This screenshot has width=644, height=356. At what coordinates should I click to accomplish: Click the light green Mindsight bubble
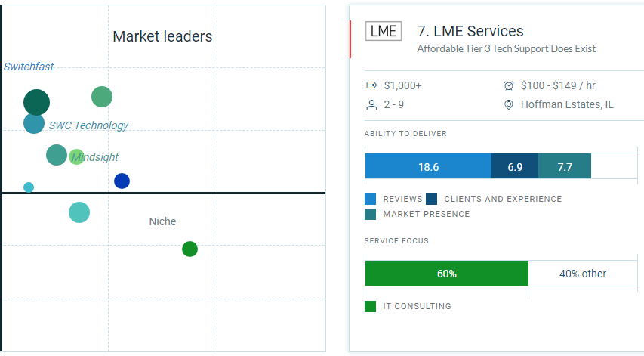[x=76, y=157]
